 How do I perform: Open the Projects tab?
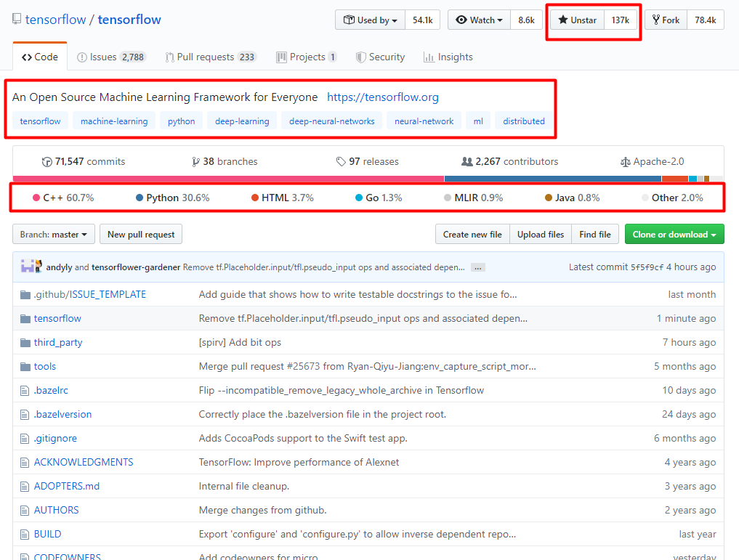[x=307, y=57]
